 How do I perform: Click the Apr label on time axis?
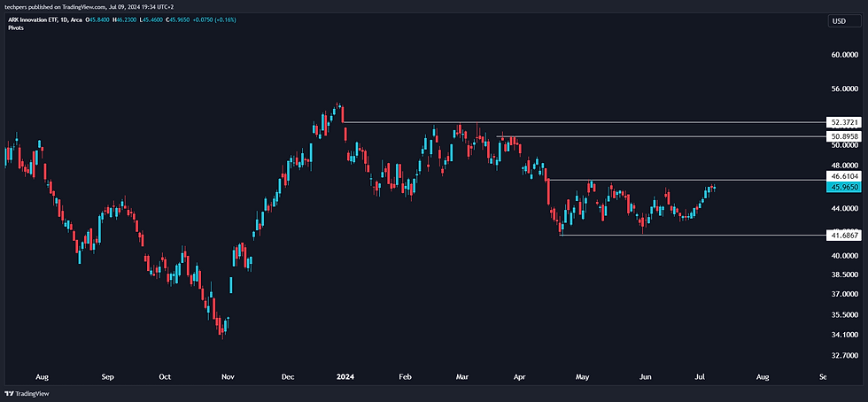pos(519,377)
